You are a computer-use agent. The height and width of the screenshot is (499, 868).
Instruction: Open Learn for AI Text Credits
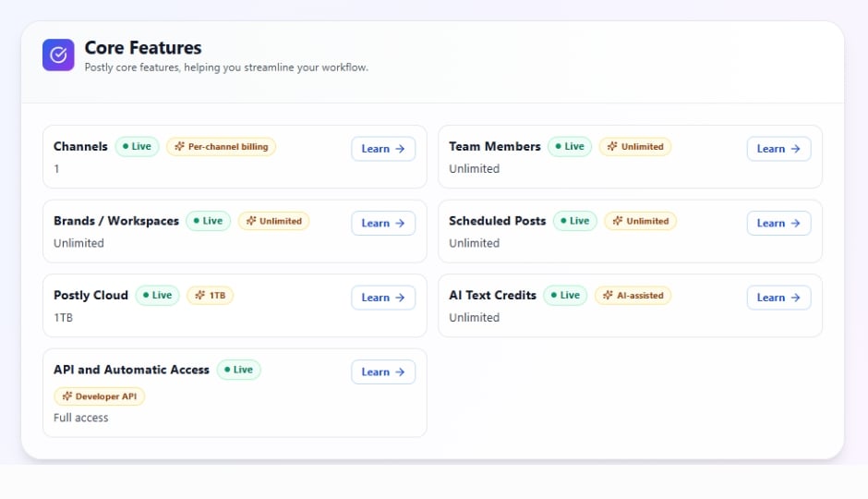click(778, 298)
